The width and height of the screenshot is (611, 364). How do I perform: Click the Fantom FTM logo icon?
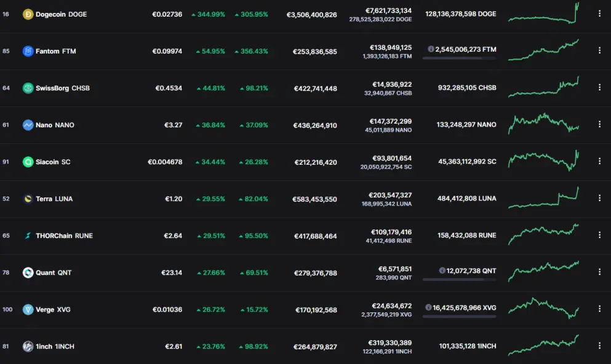click(28, 52)
